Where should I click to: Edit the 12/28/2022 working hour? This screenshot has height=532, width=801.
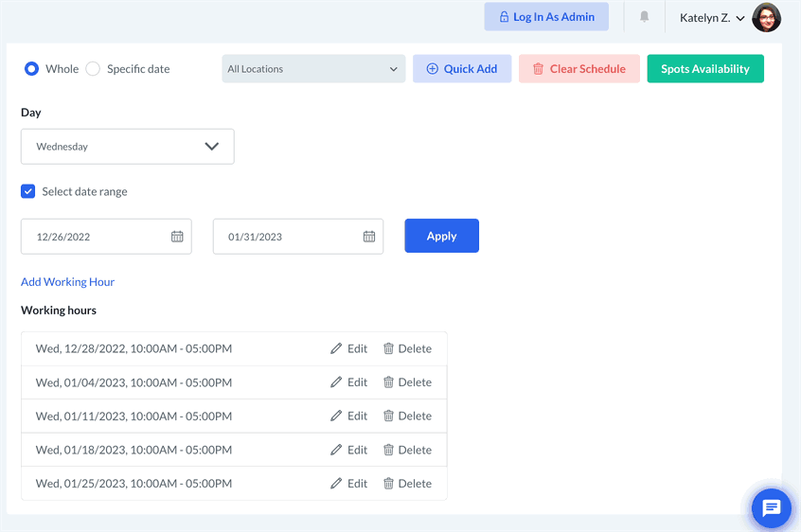pos(348,348)
